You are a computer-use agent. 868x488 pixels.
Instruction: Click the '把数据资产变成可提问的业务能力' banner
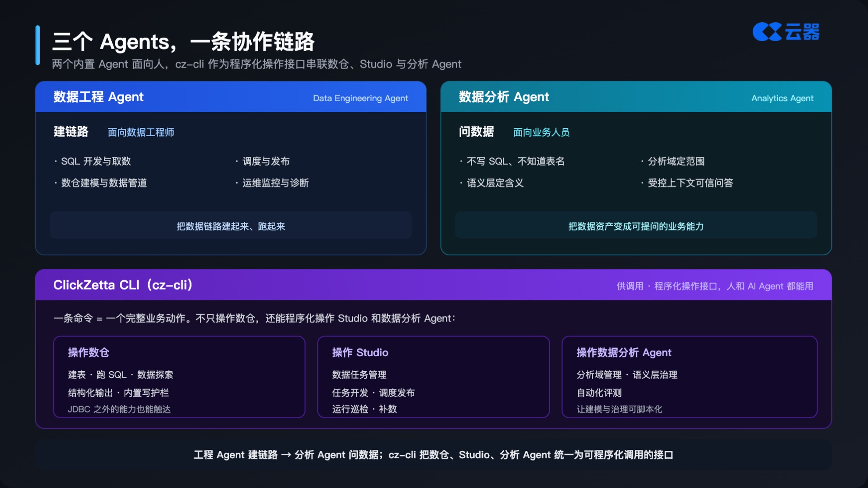coord(636,226)
